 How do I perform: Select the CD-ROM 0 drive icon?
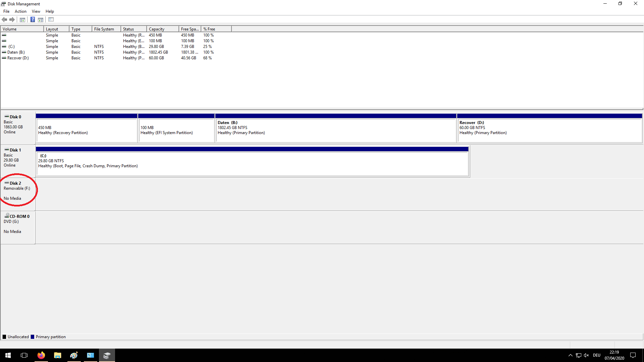point(7,216)
